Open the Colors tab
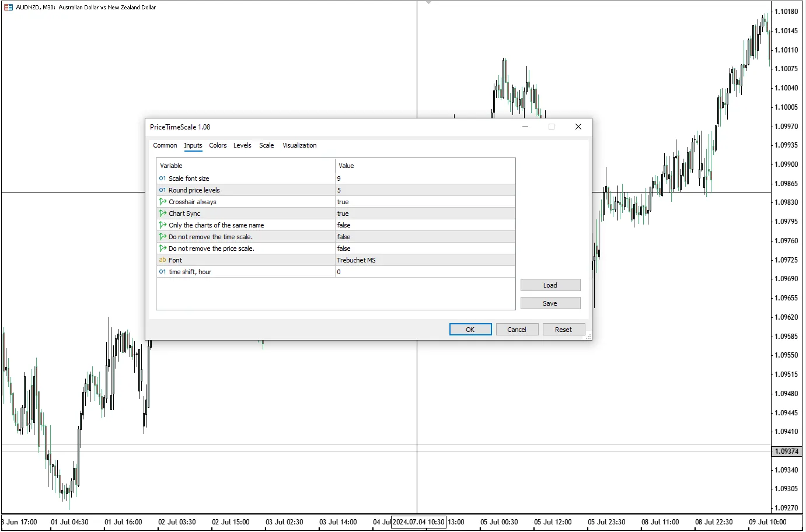This screenshot has height=532, width=806. (x=218, y=145)
